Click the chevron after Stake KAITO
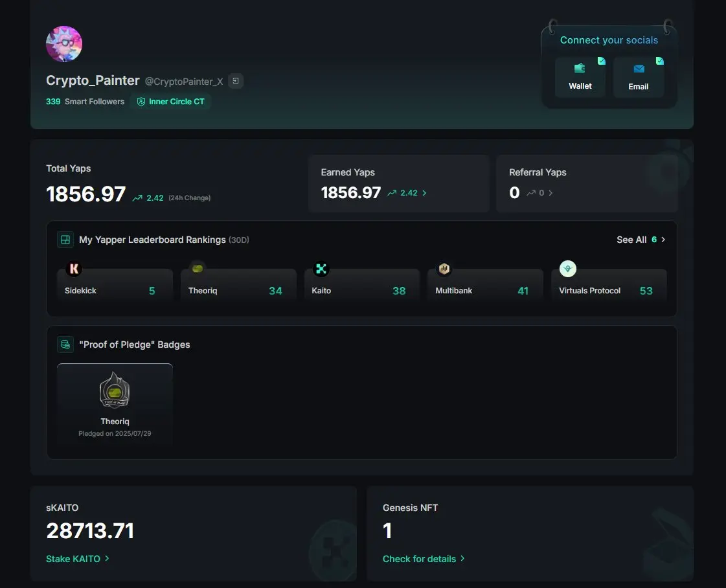This screenshot has width=726, height=588. [x=107, y=558]
